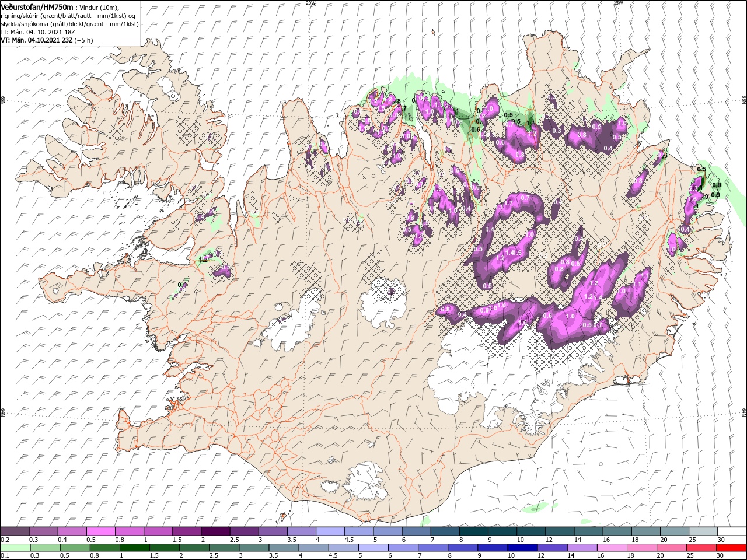Pick the 25 swatch in lower legend row

click(x=701, y=548)
